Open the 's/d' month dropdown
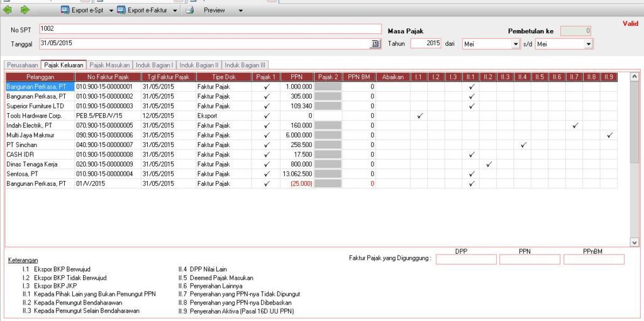The height and width of the screenshot is (321, 644). click(588, 44)
